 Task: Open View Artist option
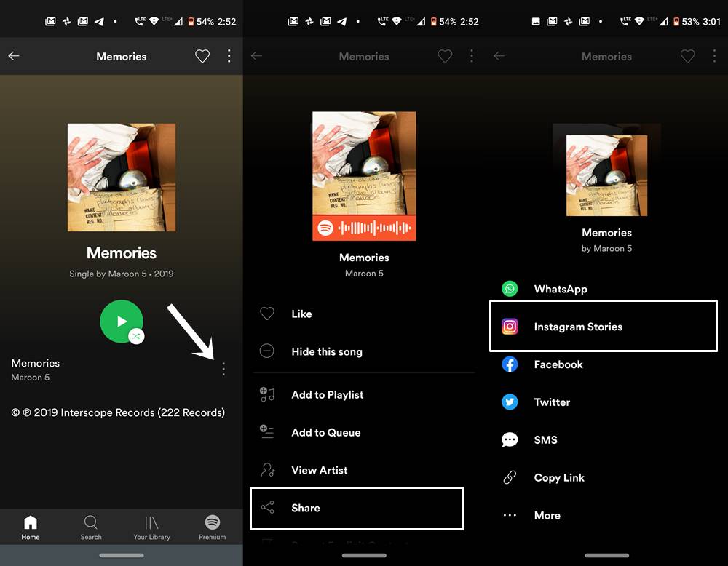click(x=364, y=471)
